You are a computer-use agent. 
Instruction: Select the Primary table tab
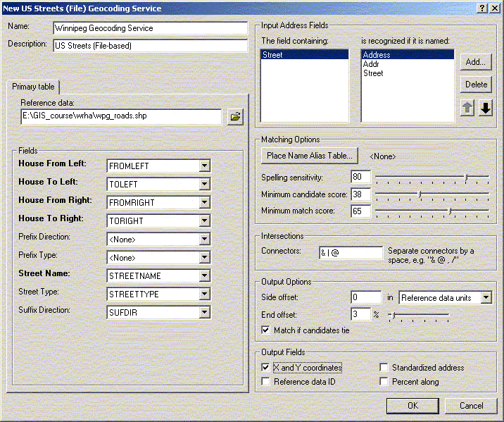[33, 87]
